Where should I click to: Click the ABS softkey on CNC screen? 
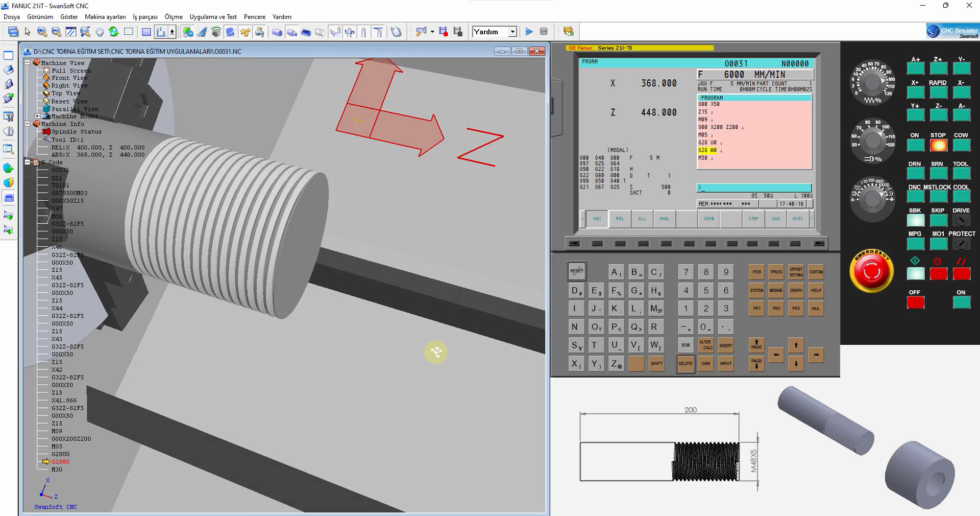597,219
